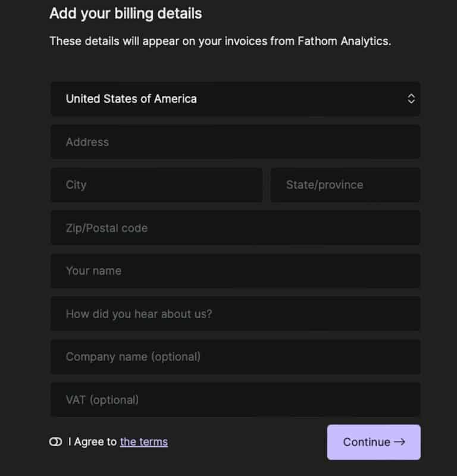Image resolution: width=457 pixels, height=476 pixels.
Task: Click the arrow icon on Continue button
Action: coord(398,442)
